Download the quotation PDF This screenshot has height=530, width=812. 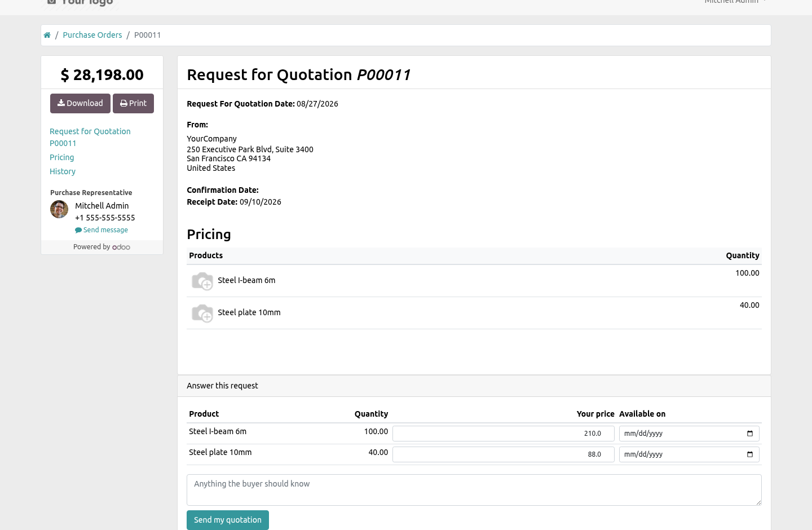coord(80,103)
